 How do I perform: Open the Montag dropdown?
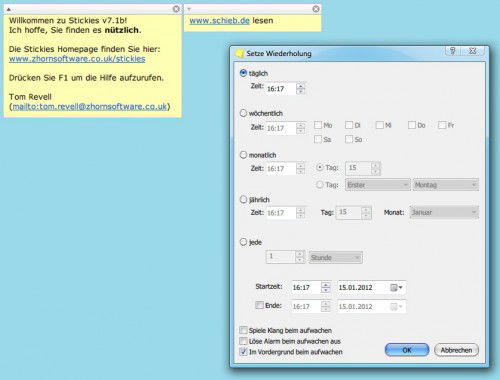pos(446,185)
